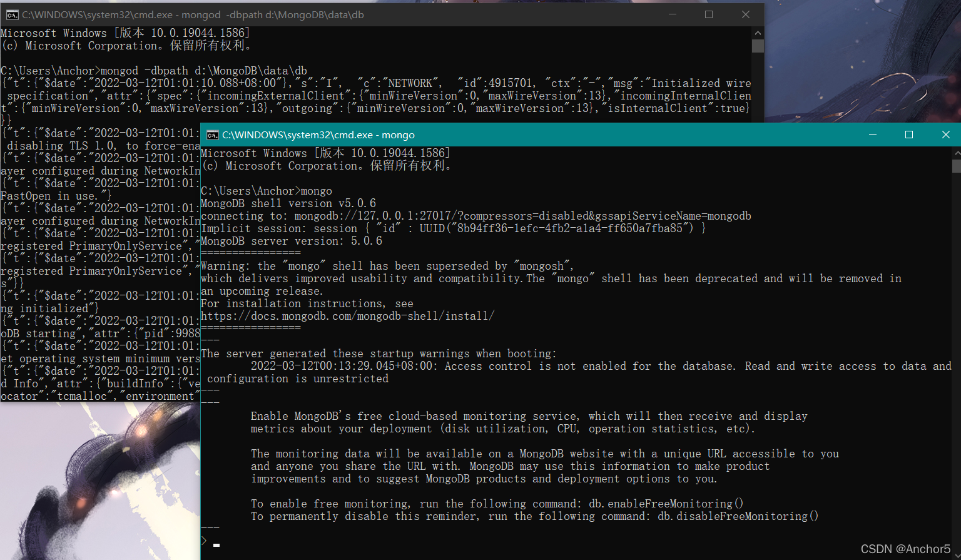Click the mongod window scrollbar up arrow
Screen dimensions: 961x560
click(758, 33)
